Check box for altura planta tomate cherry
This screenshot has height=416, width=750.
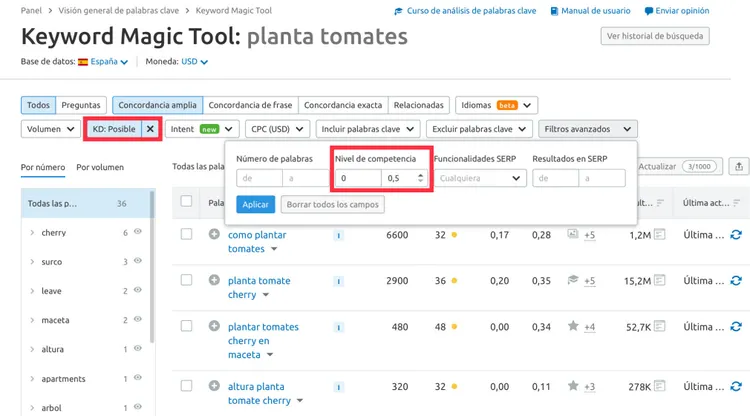tap(187, 386)
